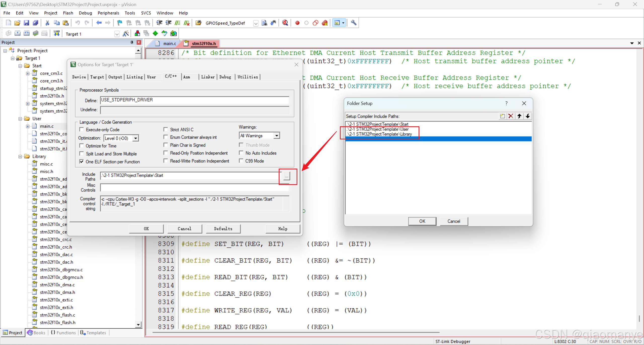
Task: Click the Insert Breakpoint red dot icon
Action: pyautogui.click(x=297, y=23)
